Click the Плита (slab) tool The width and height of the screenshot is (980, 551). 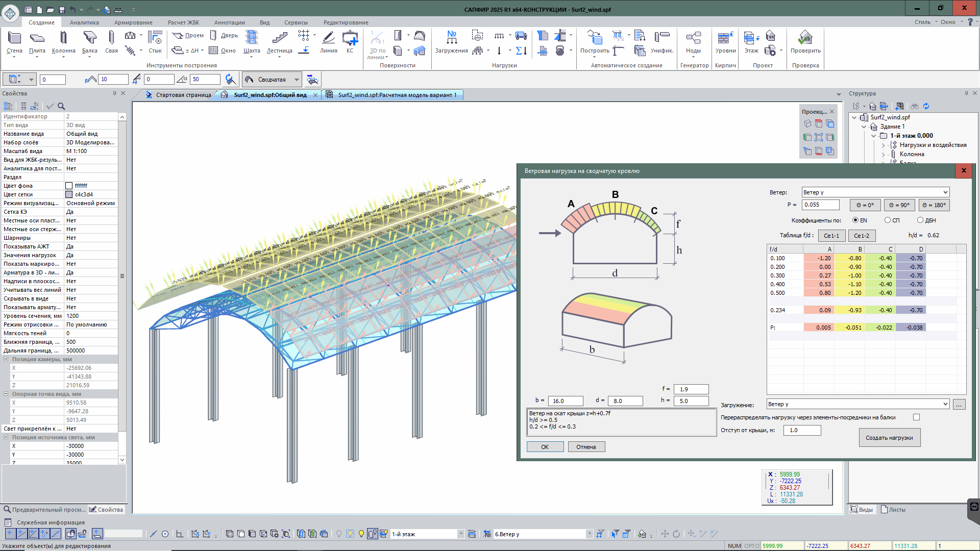click(37, 41)
